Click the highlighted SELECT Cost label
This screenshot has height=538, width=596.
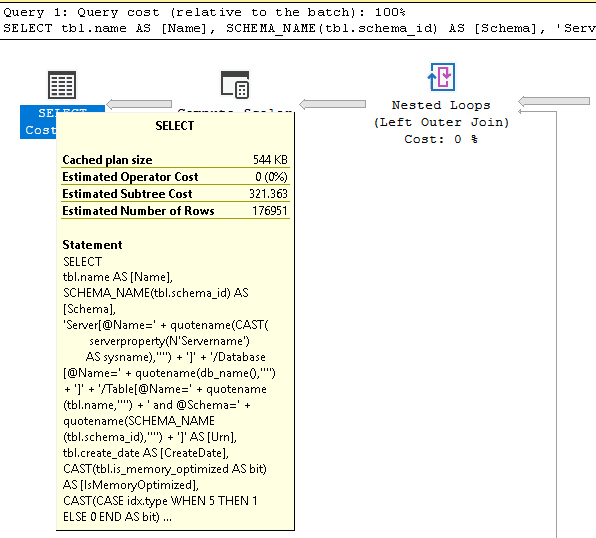pyautogui.click(x=38, y=122)
